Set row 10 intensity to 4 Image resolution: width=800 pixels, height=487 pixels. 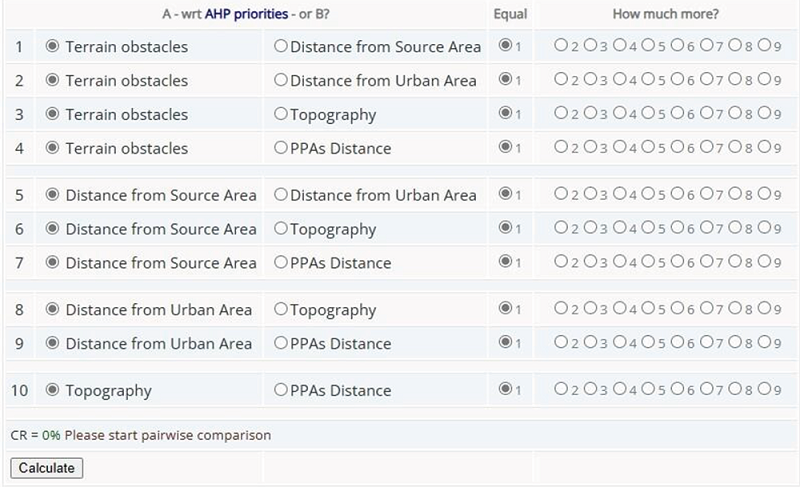tap(618, 390)
